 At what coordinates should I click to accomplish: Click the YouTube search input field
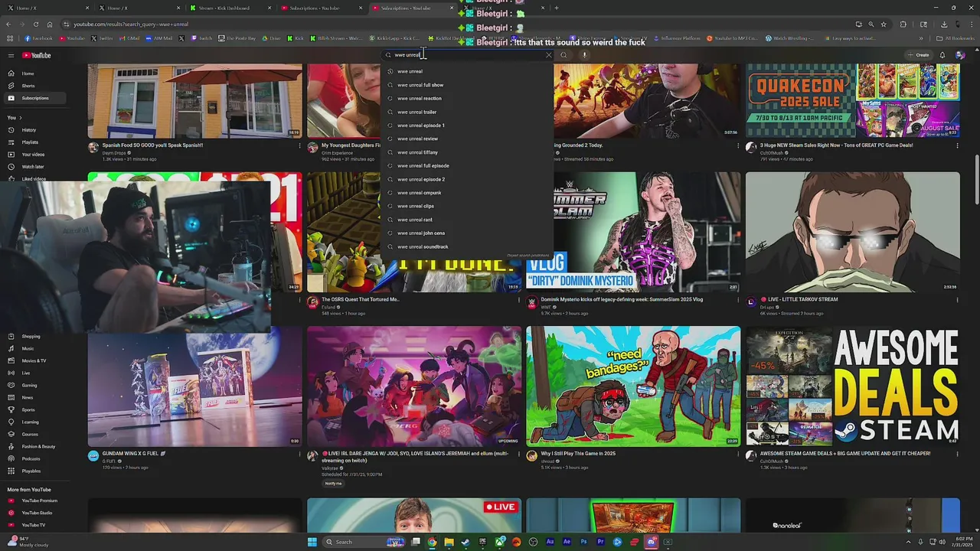point(467,55)
